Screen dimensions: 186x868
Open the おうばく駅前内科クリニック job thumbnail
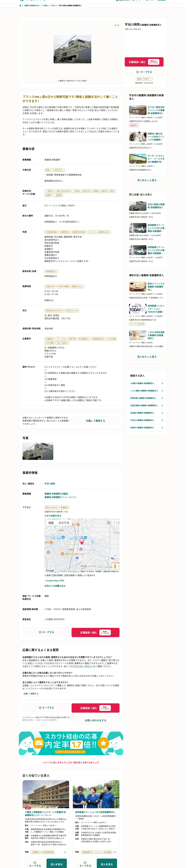point(138,110)
